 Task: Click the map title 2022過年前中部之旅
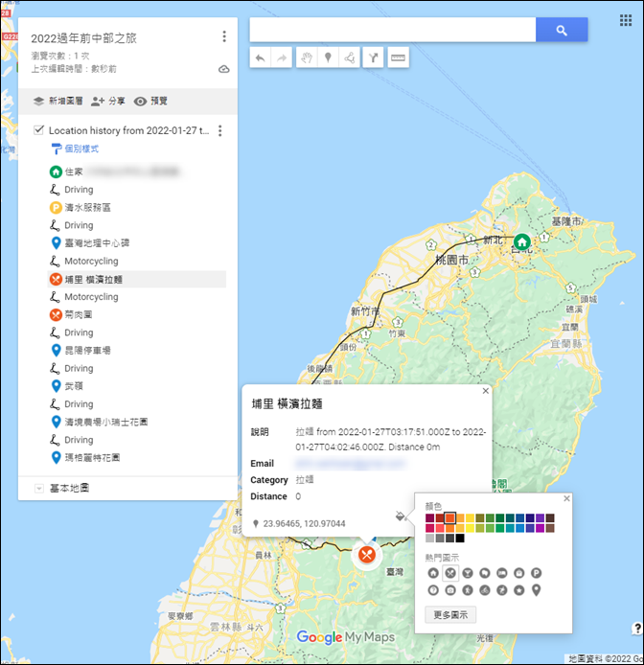(x=83, y=38)
